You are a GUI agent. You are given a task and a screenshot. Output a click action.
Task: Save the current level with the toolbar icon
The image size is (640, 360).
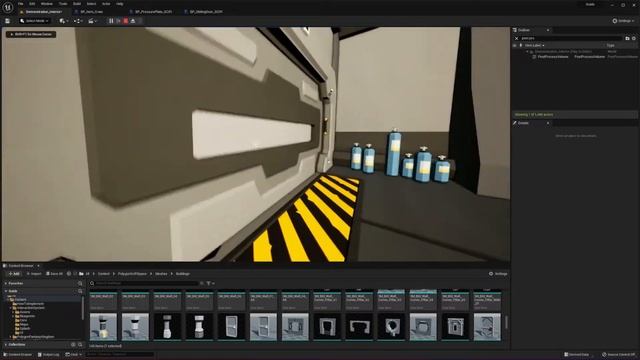point(7,21)
